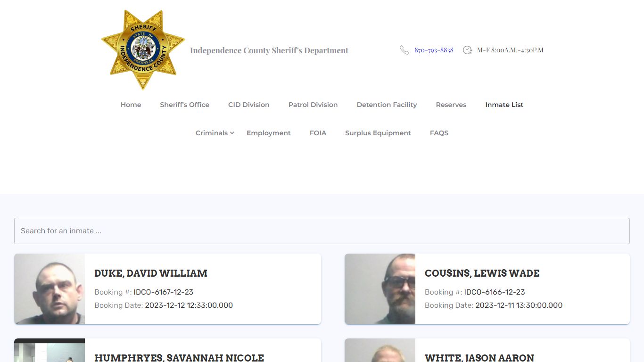
Task: View the Surplus Equipment page
Action: (378, 133)
